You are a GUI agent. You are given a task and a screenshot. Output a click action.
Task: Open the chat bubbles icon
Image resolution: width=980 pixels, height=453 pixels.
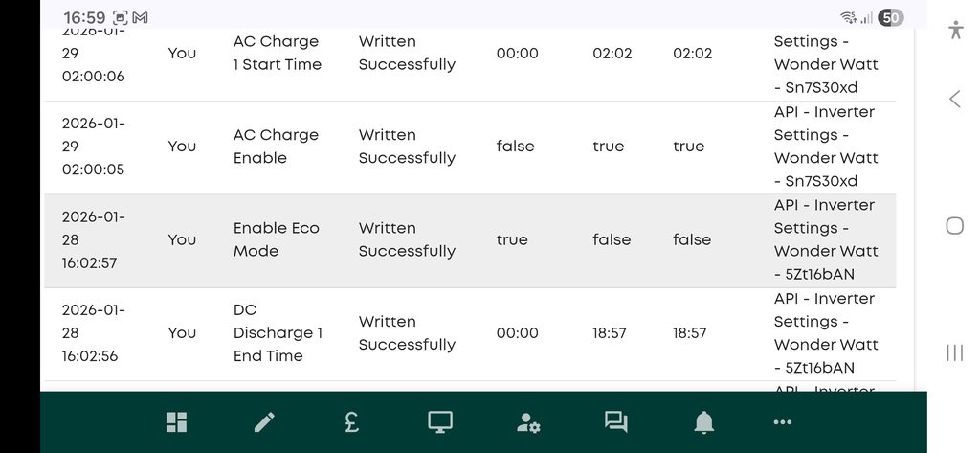pos(615,422)
